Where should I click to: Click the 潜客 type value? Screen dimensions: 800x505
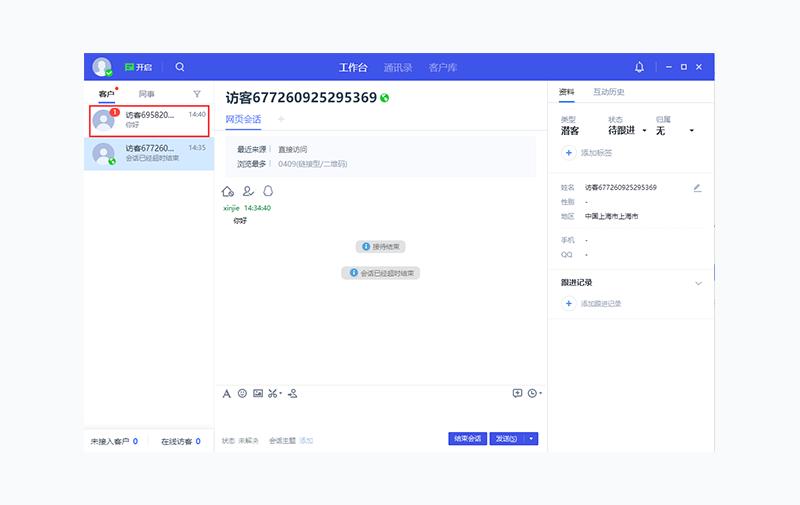pyautogui.click(x=569, y=131)
